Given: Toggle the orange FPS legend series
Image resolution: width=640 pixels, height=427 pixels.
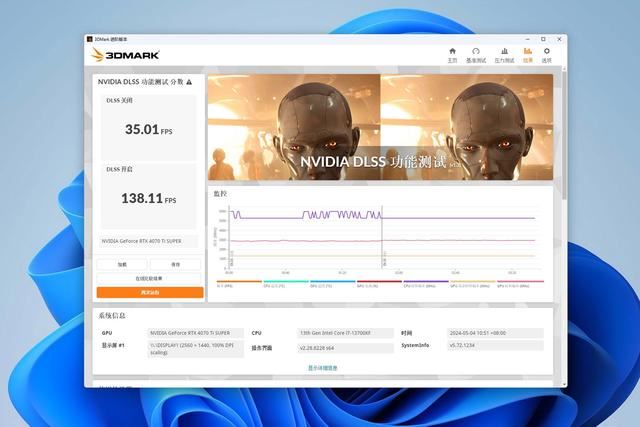Looking at the screenshot, I should pyautogui.click(x=223, y=284).
